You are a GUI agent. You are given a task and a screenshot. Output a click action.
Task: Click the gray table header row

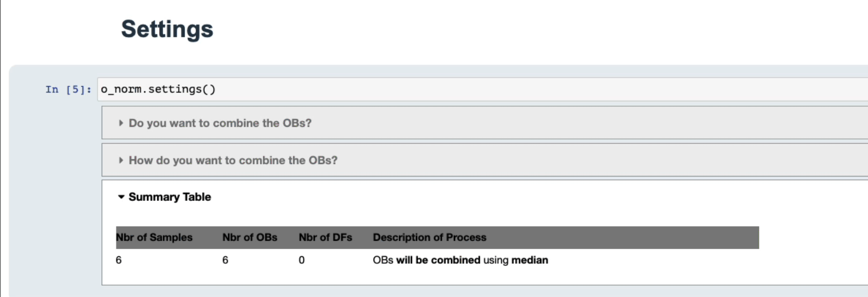[438, 237]
